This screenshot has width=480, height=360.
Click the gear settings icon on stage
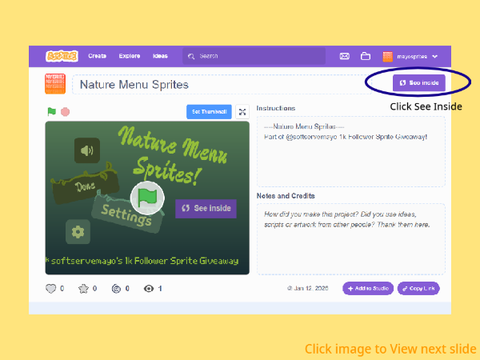(x=78, y=232)
